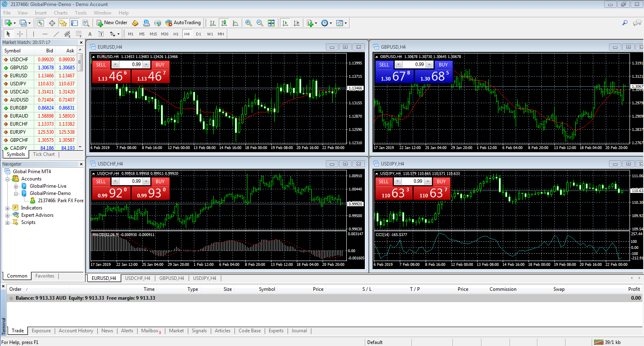Open the Indicators list dropdown arrow
Viewport: 644px width, 346px height.
[x=316, y=23]
